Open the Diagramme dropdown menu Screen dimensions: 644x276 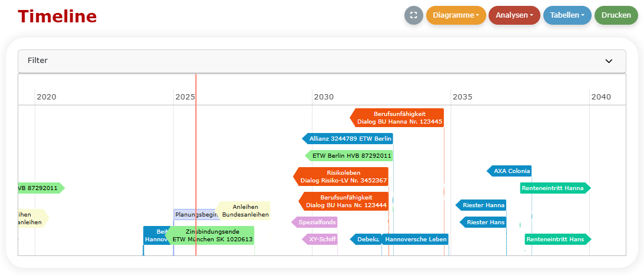[456, 15]
